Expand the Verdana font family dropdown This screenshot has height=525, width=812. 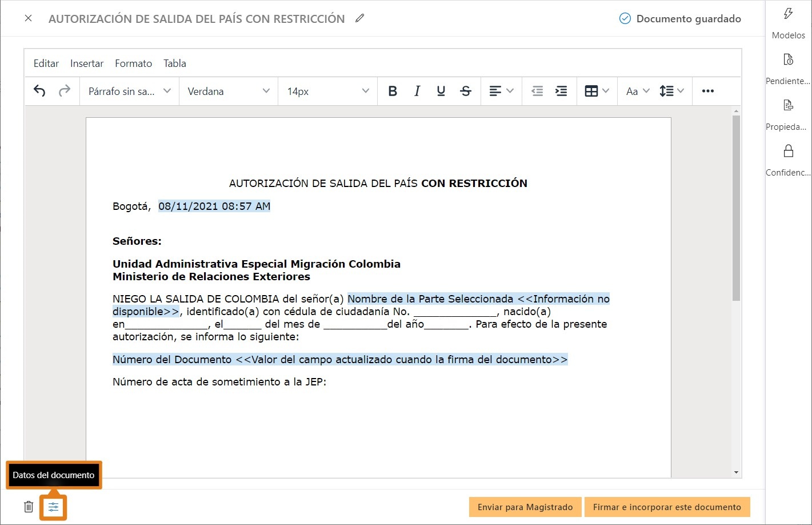[x=229, y=92]
